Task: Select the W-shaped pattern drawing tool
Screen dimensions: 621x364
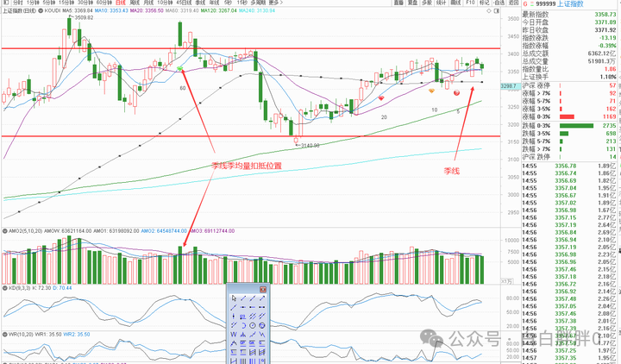Action: (x=234, y=335)
